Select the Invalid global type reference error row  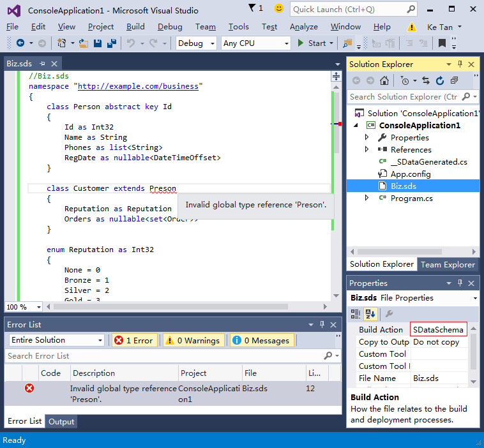173,394
